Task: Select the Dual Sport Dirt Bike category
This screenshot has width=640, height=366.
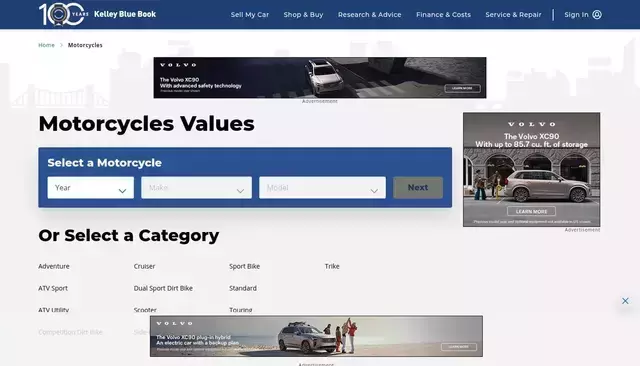Action: (x=163, y=288)
